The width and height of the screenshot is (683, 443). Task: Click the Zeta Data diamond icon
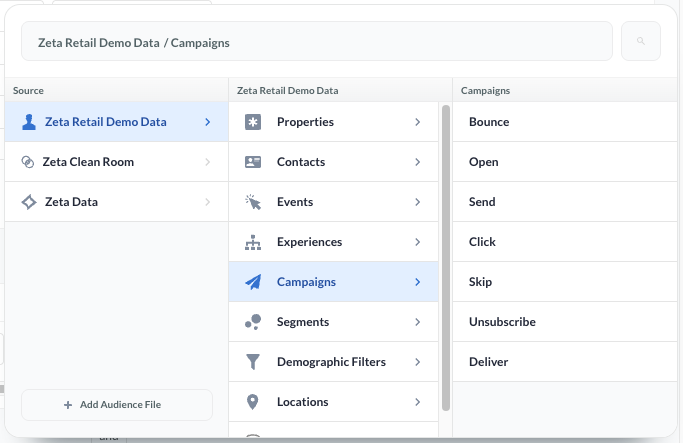click(29, 202)
